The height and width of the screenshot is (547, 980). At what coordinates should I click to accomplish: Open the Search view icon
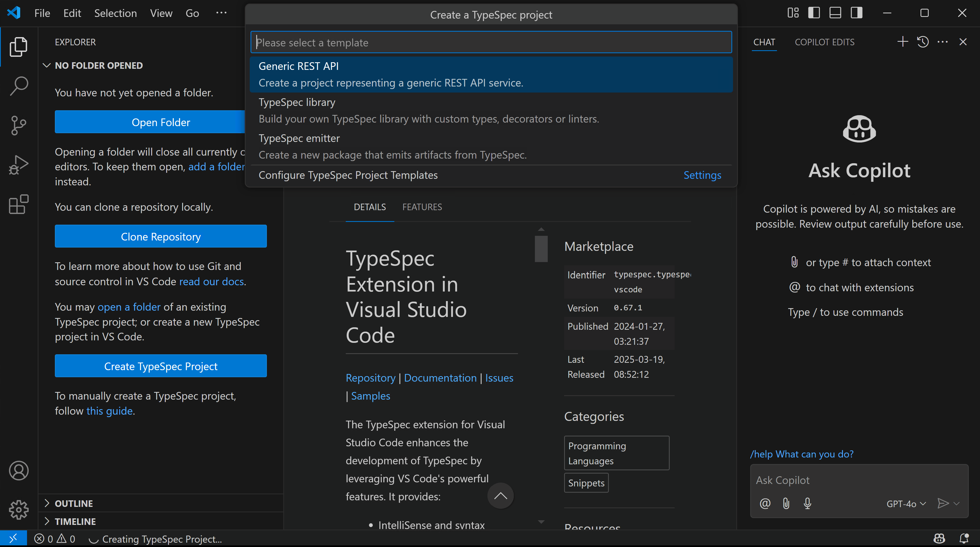18,86
